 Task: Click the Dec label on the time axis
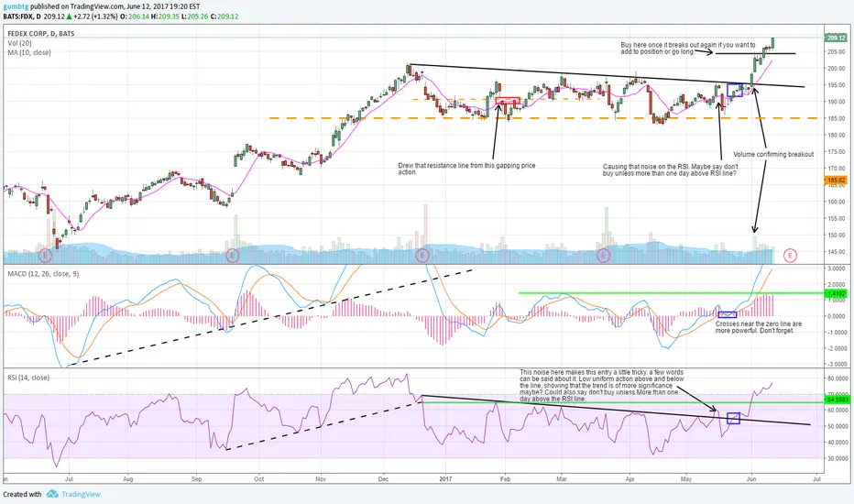[x=383, y=479]
